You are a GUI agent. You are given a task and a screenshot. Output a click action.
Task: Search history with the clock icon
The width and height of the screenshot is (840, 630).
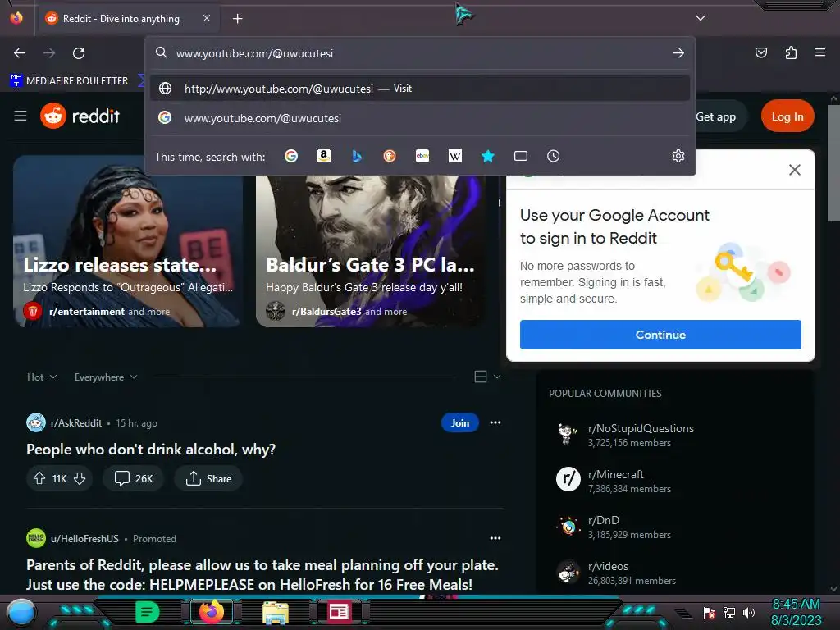tap(554, 156)
